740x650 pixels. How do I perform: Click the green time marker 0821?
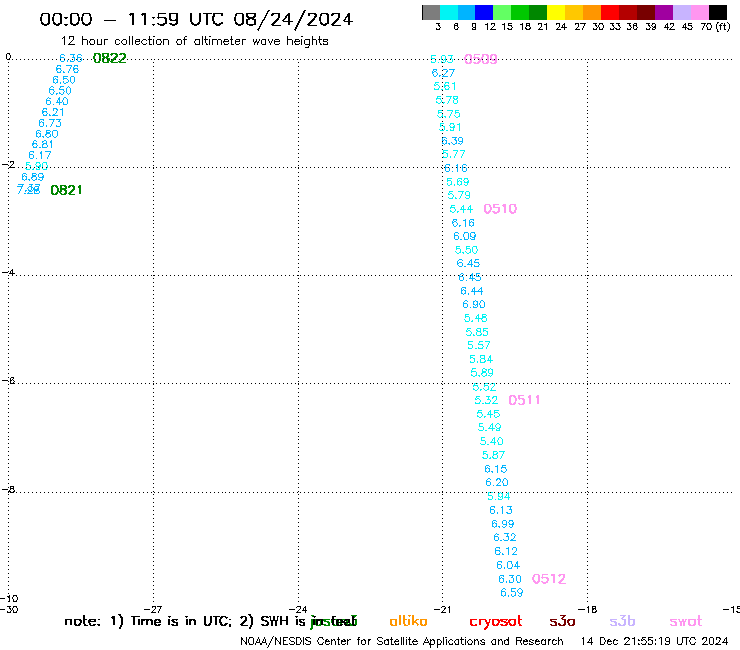coord(66,190)
